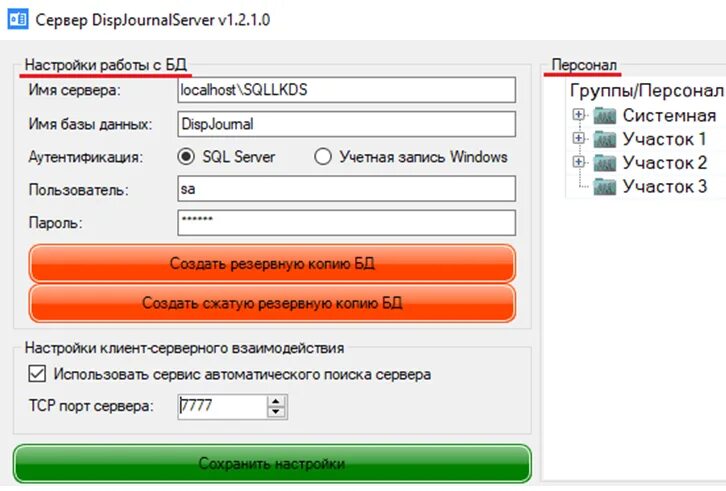Viewport: 726px width, 491px height.
Task: Select SQL Server authentication radio button
Action: tap(186, 157)
